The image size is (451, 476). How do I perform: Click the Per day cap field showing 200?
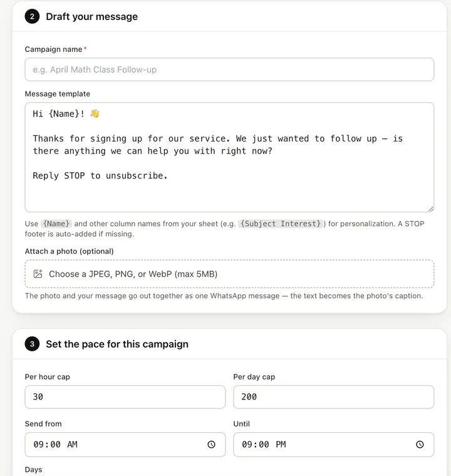[333, 397]
